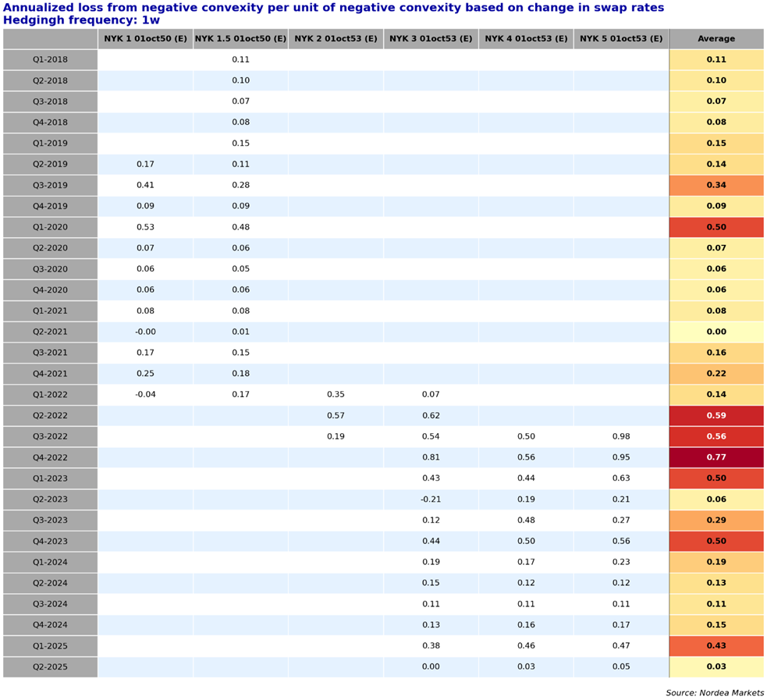Click the "Q3-2024" row label

[x=51, y=604]
